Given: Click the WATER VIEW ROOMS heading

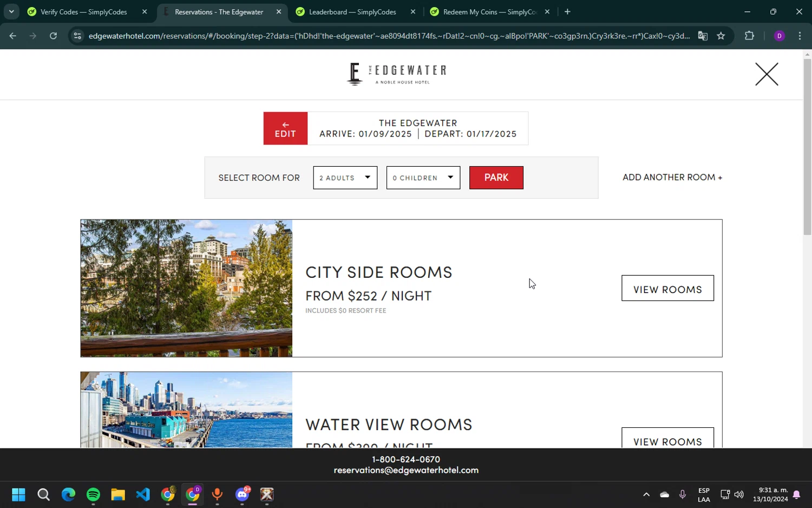Looking at the screenshot, I should click(x=389, y=424).
